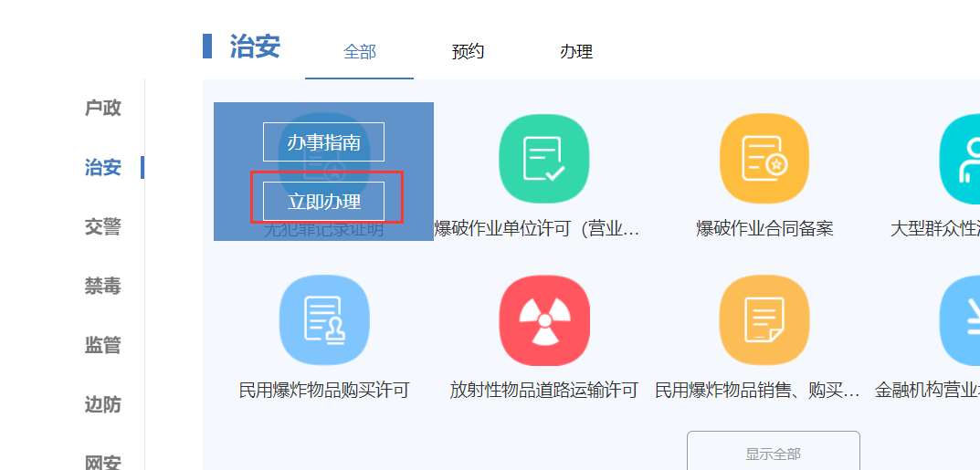Open the 禁毒 sidebar category

point(102,287)
